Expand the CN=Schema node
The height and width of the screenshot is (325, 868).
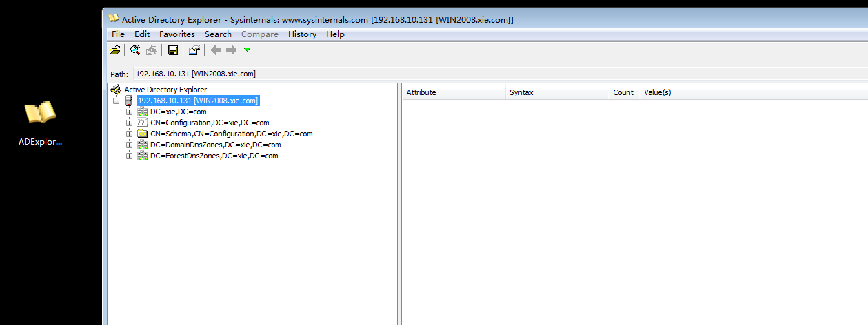(130, 134)
